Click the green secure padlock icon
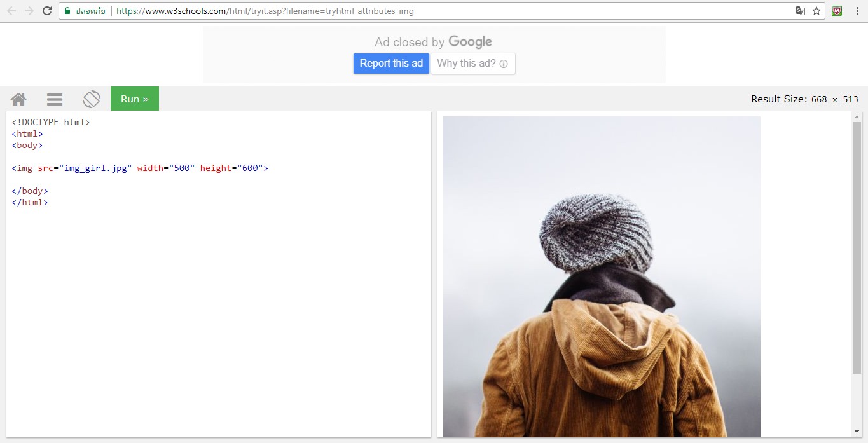This screenshot has height=443, width=868. 67,11
